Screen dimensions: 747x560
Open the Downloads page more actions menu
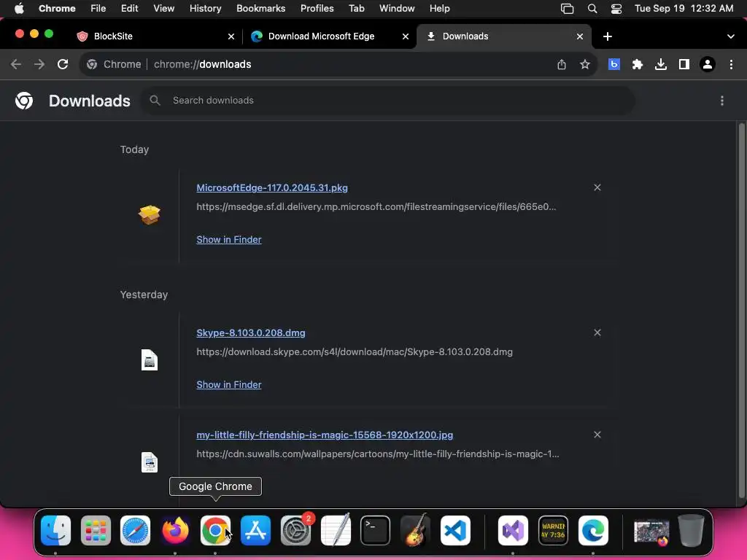(x=722, y=101)
